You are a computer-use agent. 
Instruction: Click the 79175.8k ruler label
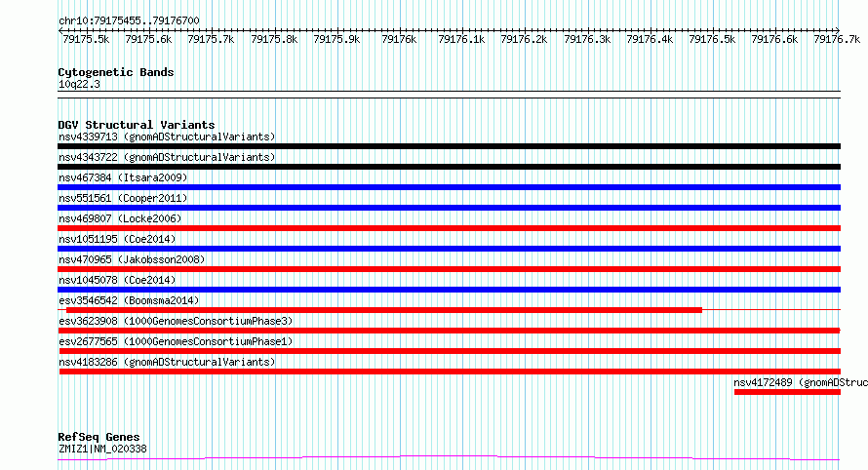coord(274,39)
